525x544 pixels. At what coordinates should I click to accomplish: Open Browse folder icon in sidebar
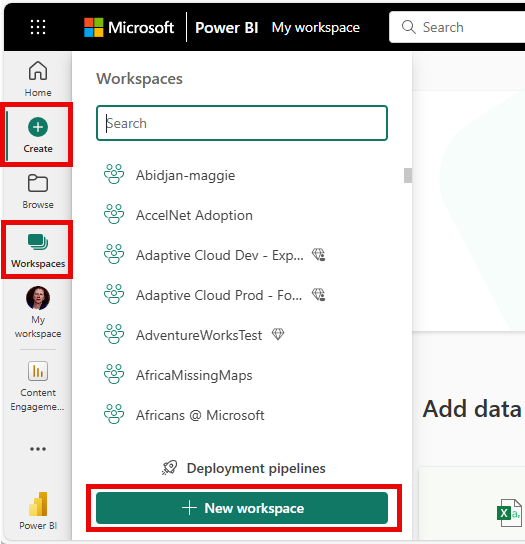pyautogui.click(x=38, y=183)
